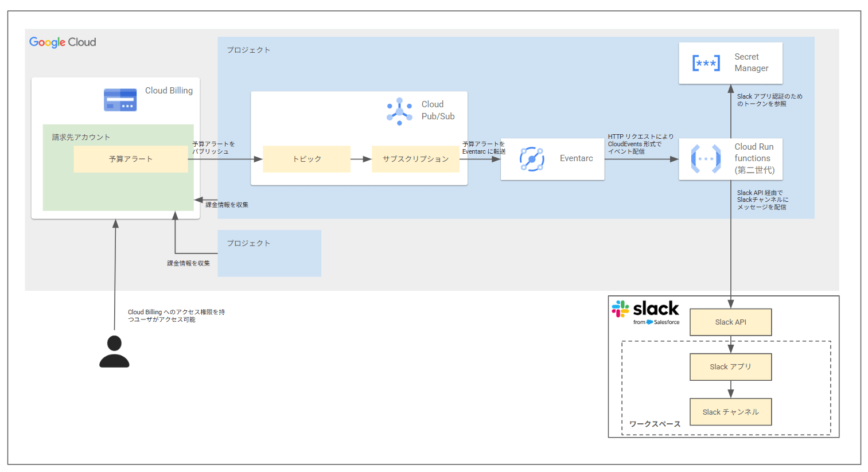This screenshot has width=868, height=472.
Task: Click 課情報を収集 text near upper arrow
Action: pos(227,205)
